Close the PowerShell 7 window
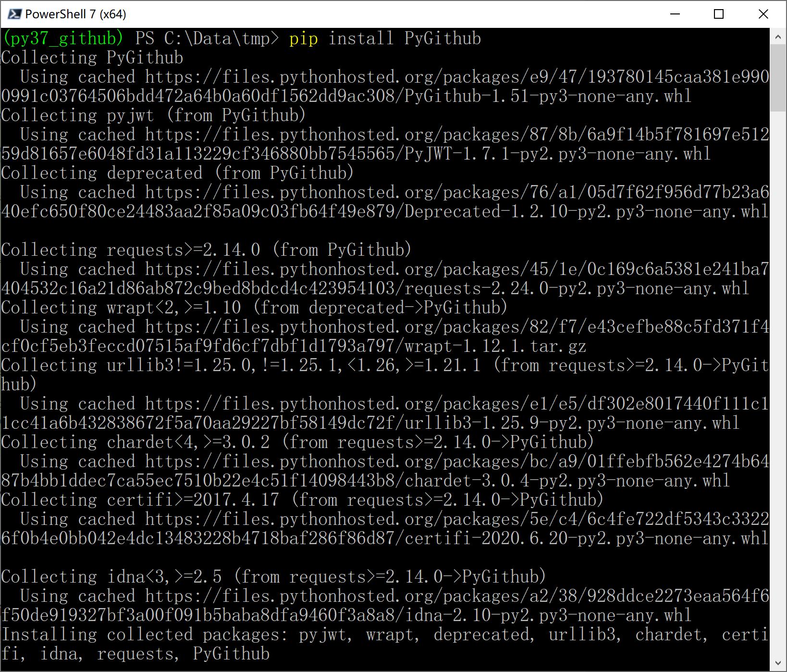The height and width of the screenshot is (672, 787). pyautogui.click(x=763, y=14)
